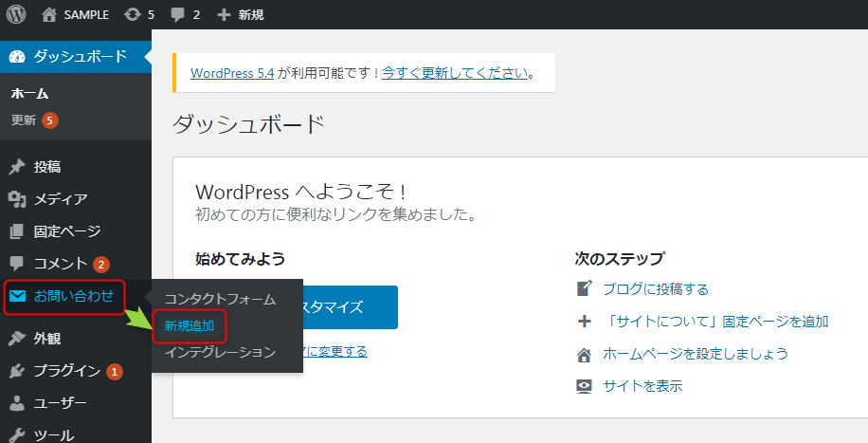Click the admin bar updates count 5
This screenshot has height=443, width=868.
coord(151,15)
